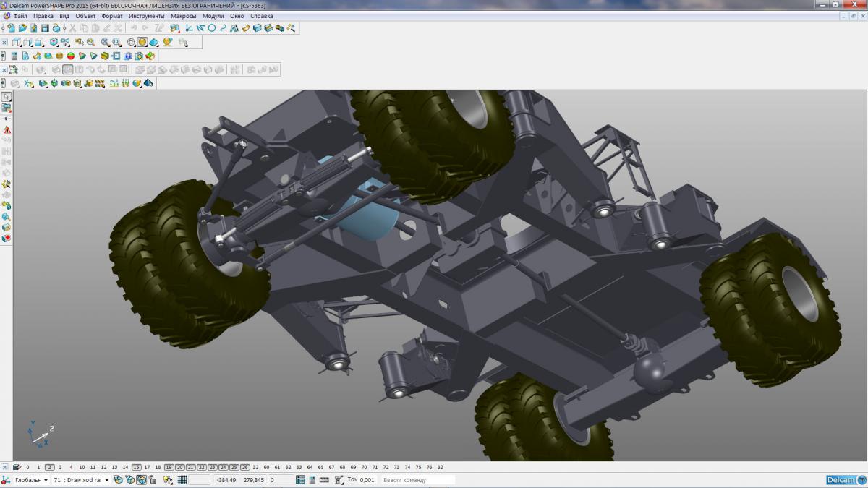Select the Line creation tool
Image resolution: width=868 pixels, height=488 pixels.
200,28
